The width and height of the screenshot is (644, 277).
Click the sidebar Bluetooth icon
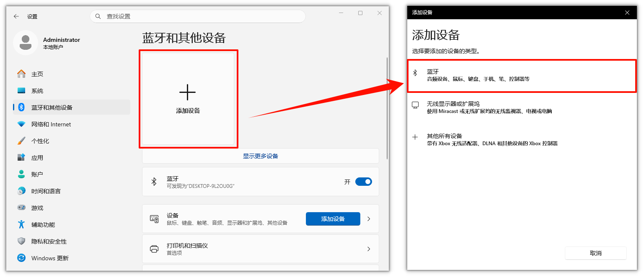click(x=21, y=108)
